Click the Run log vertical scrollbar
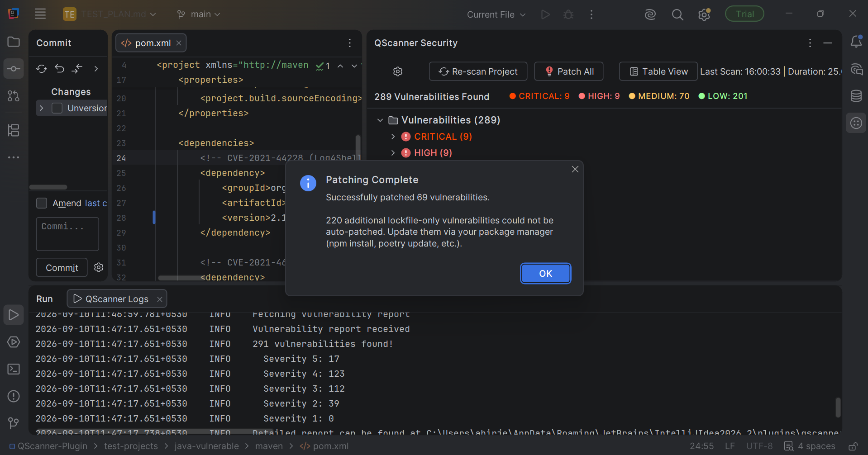This screenshot has width=868, height=455. 838,408
